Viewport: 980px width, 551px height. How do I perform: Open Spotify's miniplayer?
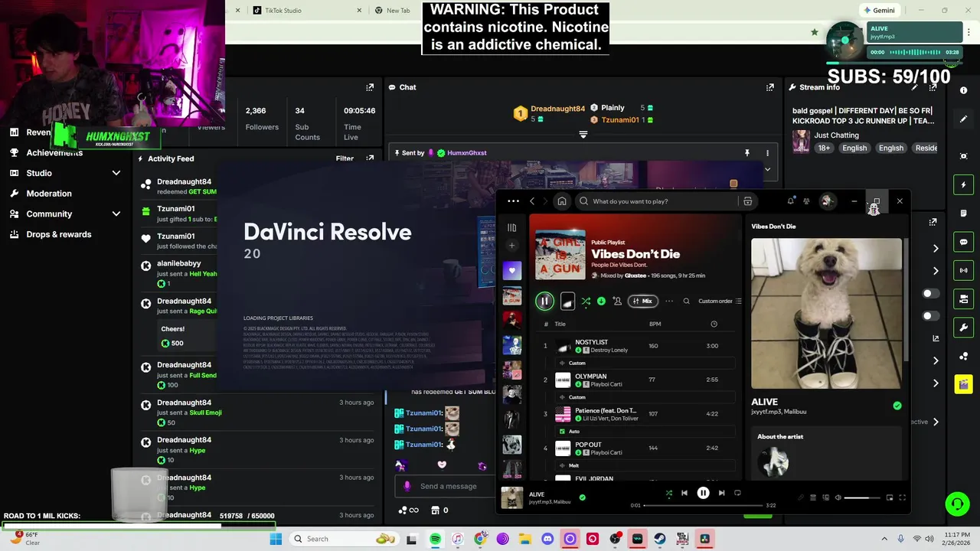pos(890,498)
